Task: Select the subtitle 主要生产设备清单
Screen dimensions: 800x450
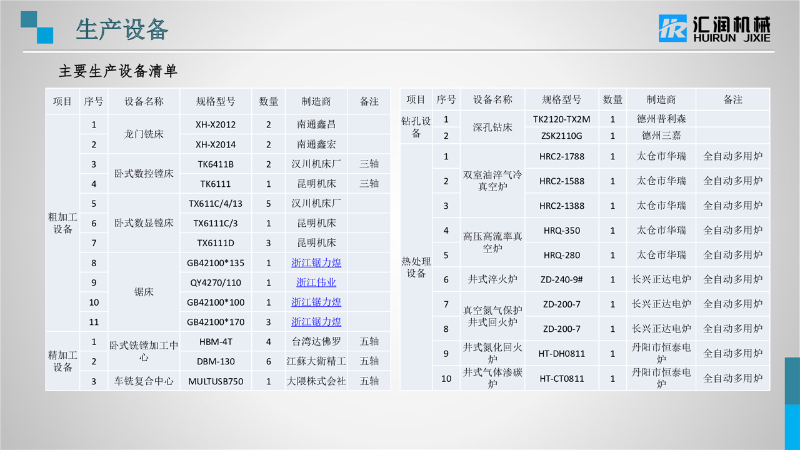Action: [x=118, y=71]
